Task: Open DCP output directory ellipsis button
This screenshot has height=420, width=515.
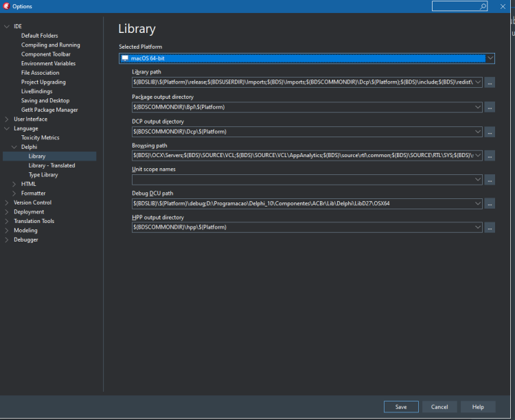Action: pyautogui.click(x=490, y=132)
